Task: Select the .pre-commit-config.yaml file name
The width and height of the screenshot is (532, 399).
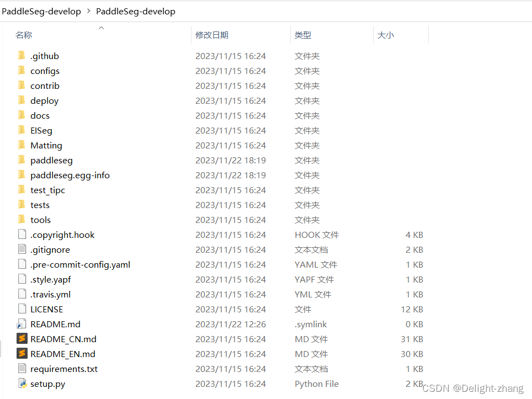Action: pyautogui.click(x=80, y=265)
